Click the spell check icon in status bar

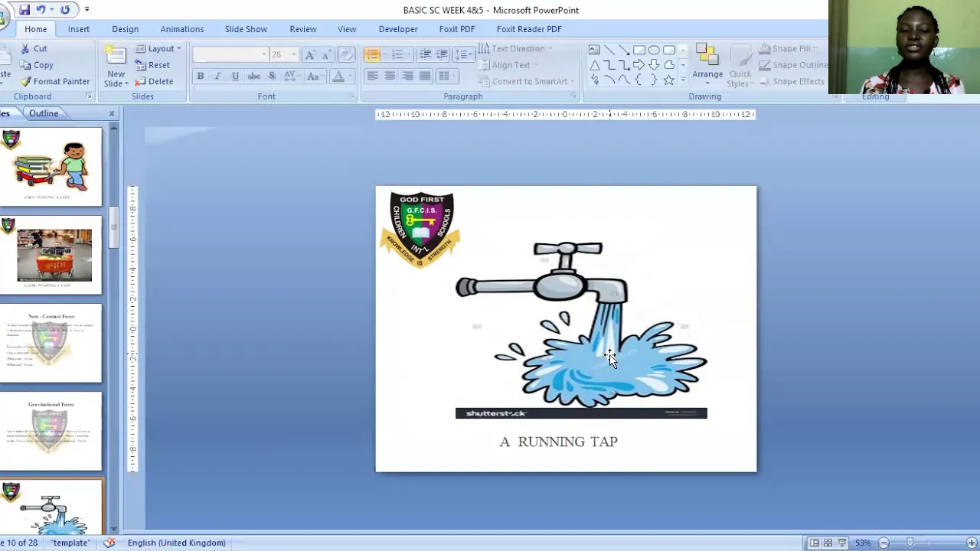pyautogui.click(x=109, y=543)
